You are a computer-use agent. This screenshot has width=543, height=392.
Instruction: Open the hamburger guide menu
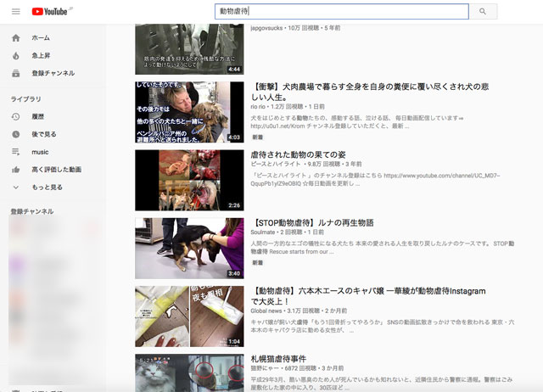click(16, 11)
